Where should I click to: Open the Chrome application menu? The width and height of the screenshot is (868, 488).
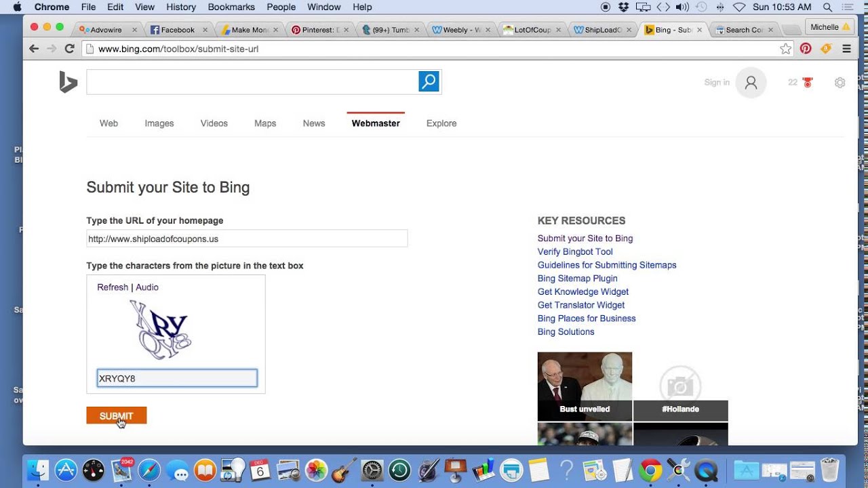coord(52,7)
